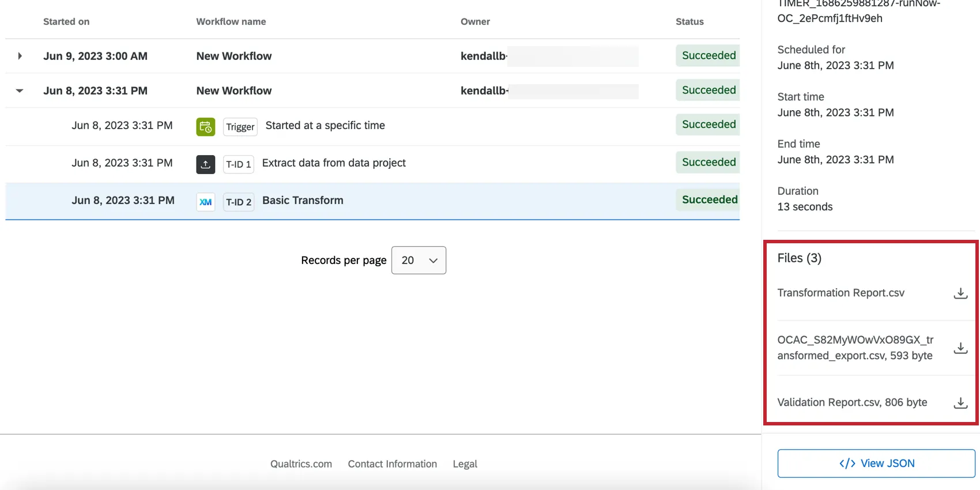The width and height of the screenshot is (980, 490).
Task: Click the green scheduled trigger icon
Action: [x=205, y=127]
